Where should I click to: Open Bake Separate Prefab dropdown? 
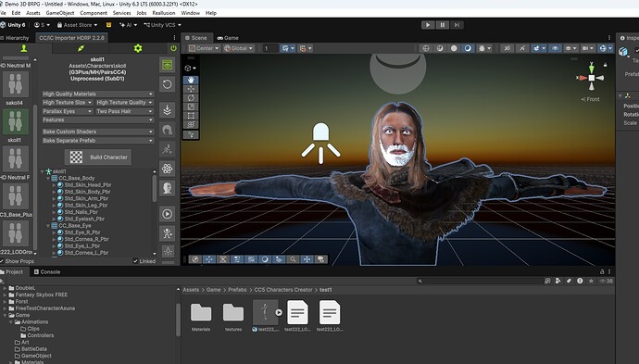coord(98,141)
